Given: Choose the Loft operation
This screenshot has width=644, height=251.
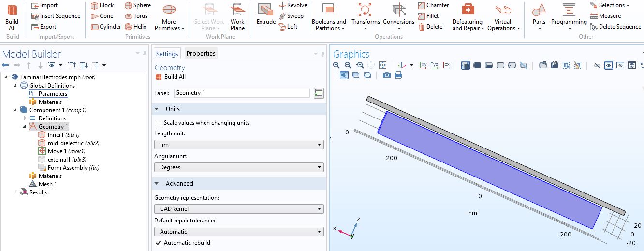Looking at the screenshot, I should [288, 27].
